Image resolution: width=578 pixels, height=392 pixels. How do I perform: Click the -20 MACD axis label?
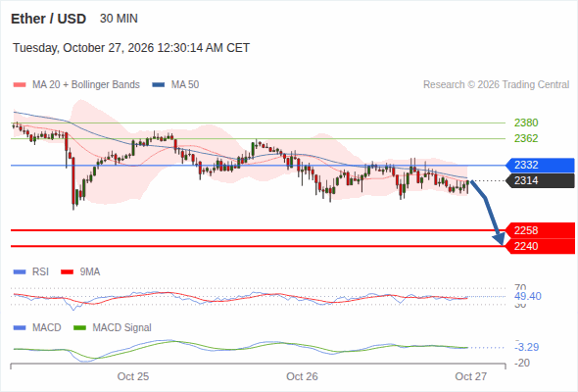522,363
